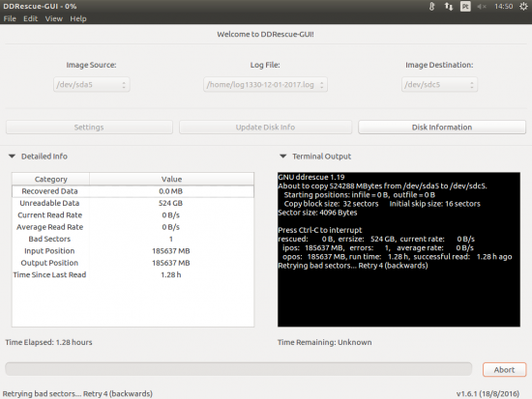Viewport: 532px width, 399px height.
Task: Click the Bluetooth tray icon
Action: [x=431, y=7]
